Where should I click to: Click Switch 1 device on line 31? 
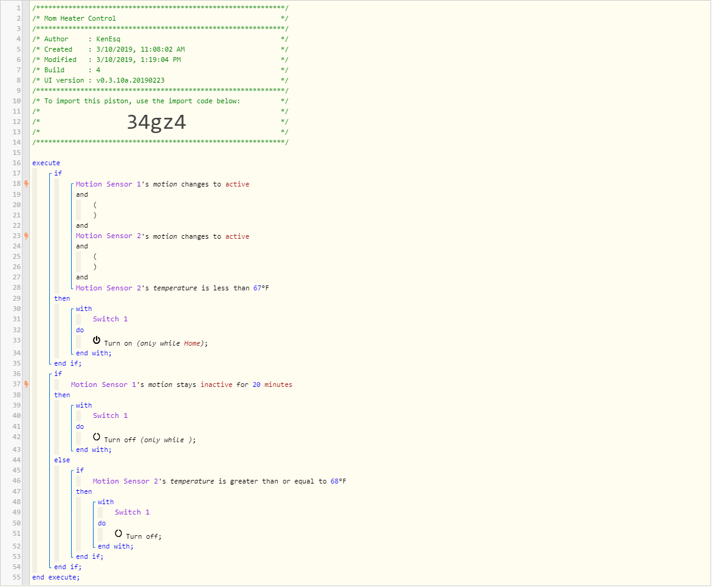111,319
